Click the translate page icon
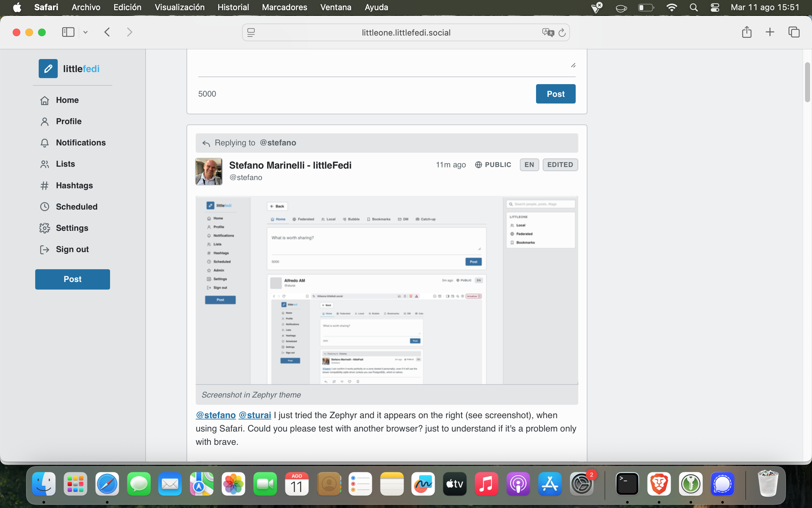 548,33
